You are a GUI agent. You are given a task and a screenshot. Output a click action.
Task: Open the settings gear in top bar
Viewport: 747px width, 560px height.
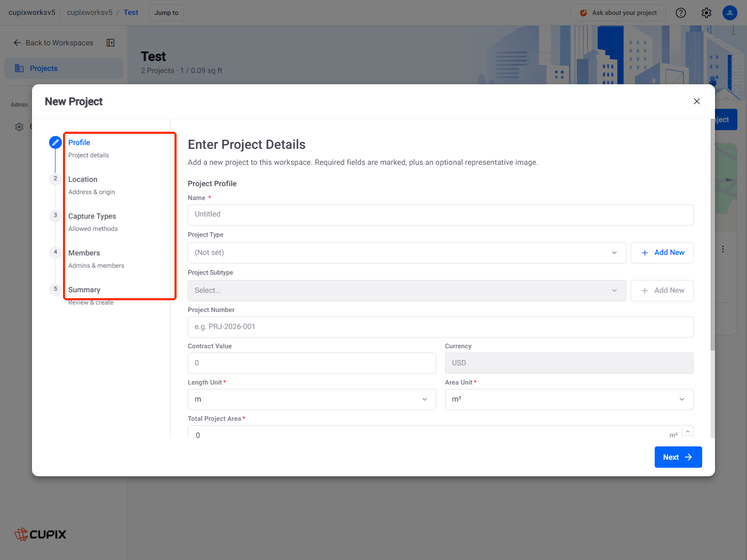(x=706, y=13)
